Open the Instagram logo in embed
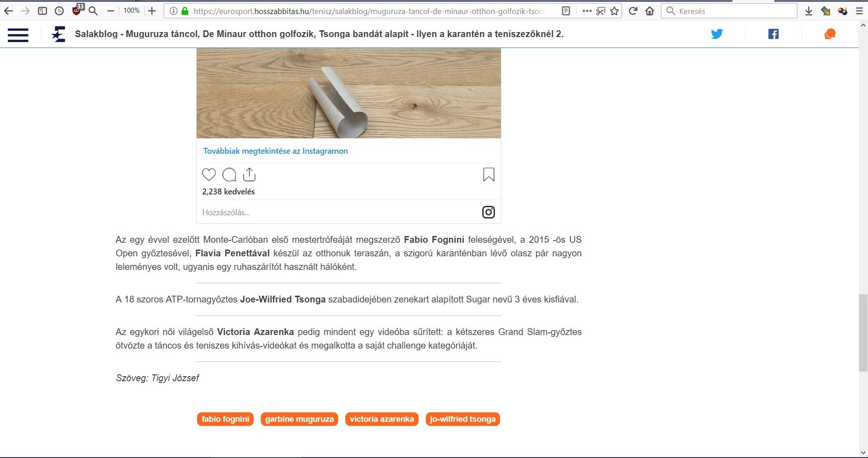Screen dimensions: 868x458 (488, 212)
